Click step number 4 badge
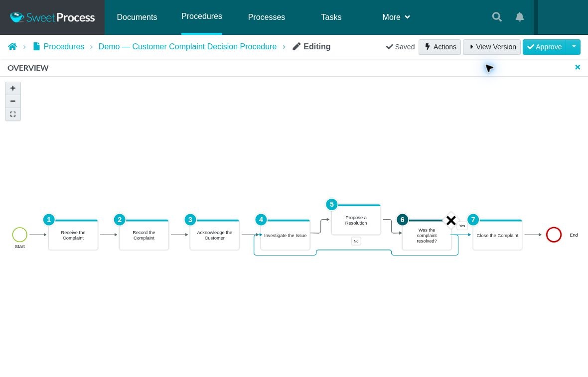Image resolution: width=588 pixels, height=377 pixels. click(261, 220)
